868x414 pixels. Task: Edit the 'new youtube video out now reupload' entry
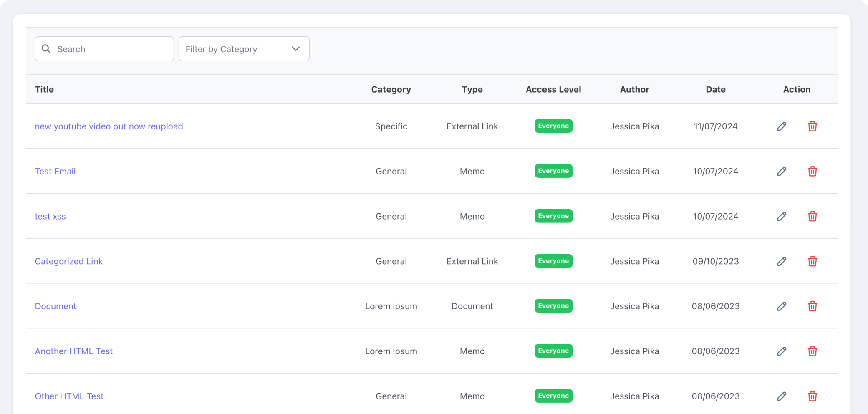[x=782, y=126]
